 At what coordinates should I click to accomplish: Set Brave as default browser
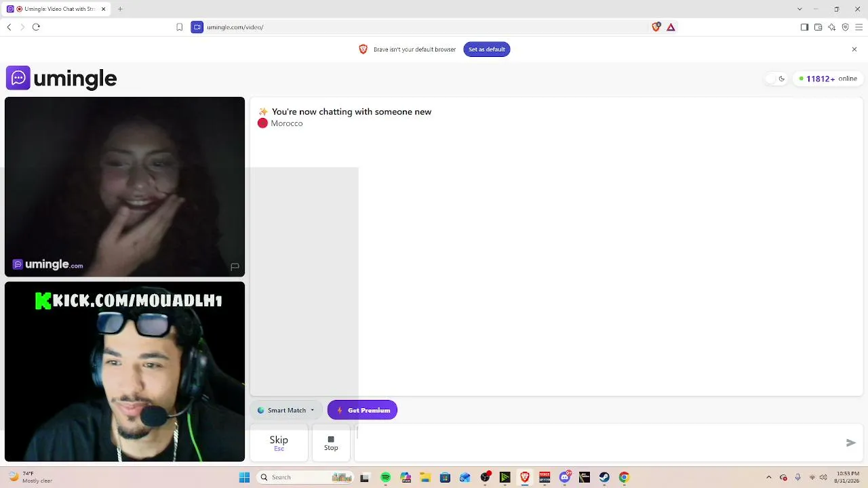(x=487, y=49)
